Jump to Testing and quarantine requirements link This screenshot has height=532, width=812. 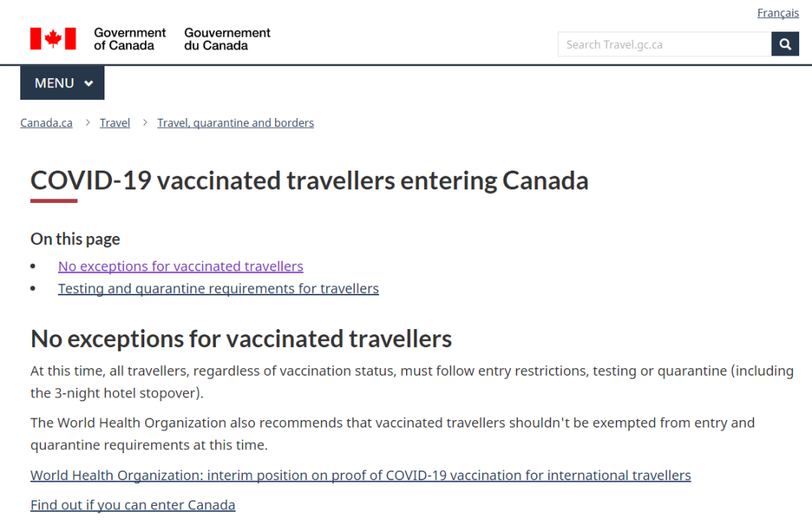(x=219, y=289)
